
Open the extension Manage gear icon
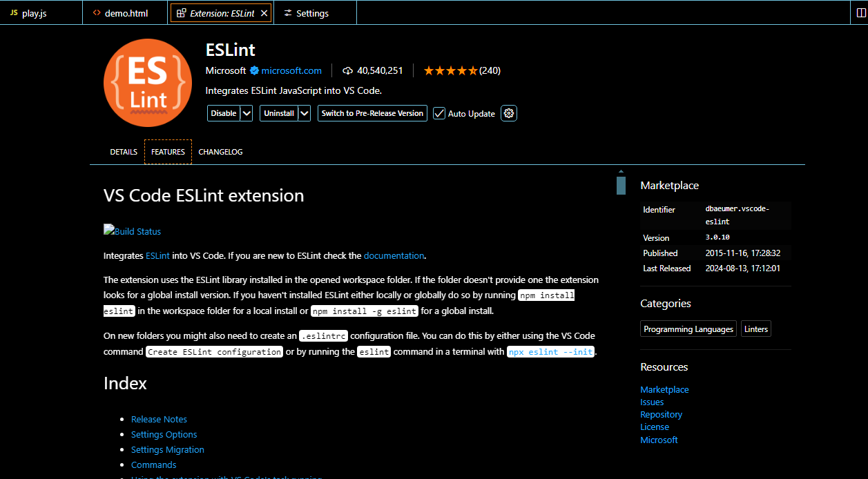coord(509,113)
